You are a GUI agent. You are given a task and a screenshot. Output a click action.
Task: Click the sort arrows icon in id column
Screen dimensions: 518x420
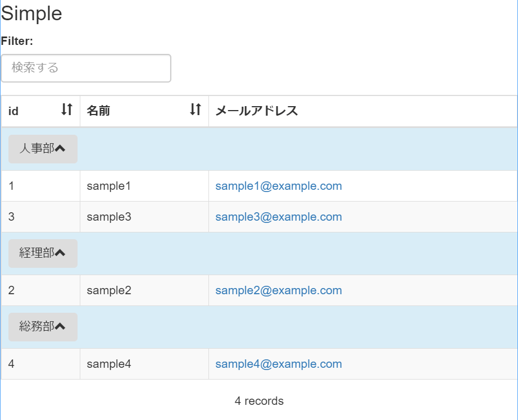67,109
